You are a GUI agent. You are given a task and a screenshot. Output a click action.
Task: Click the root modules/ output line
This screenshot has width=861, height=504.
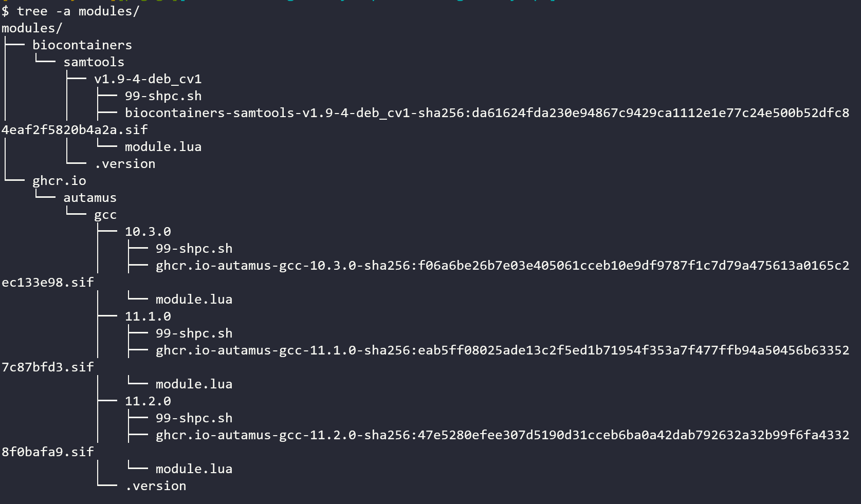click(x=32, y=28)
